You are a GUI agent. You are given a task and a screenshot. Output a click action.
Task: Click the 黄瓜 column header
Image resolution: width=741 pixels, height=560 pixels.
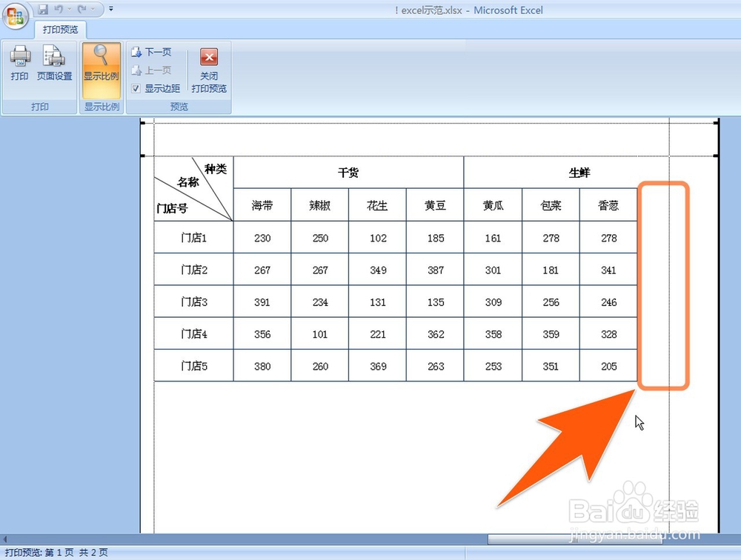pyautogui.click(x=493, y=205)
